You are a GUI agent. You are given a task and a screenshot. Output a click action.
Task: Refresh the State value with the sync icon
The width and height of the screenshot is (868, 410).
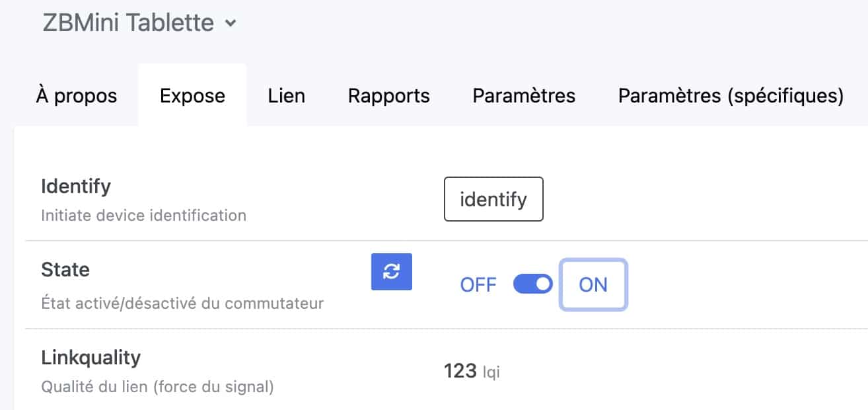click(x=392, y=272)
